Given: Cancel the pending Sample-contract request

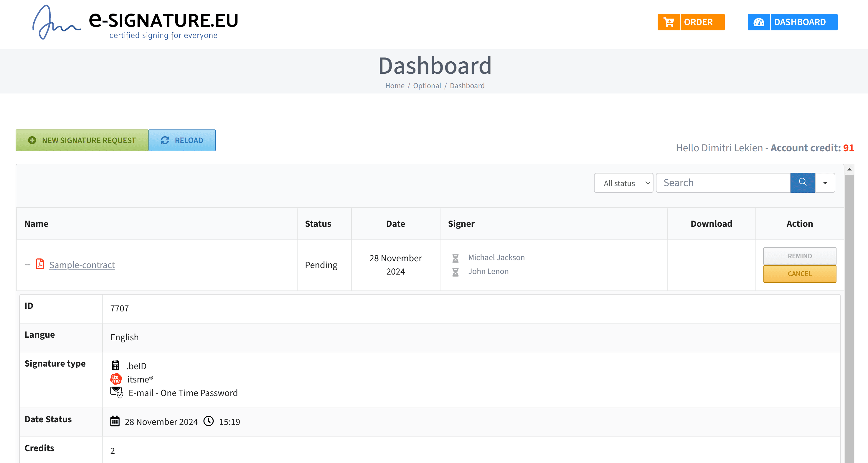Looking at the screenshot, I should click(x=799, y=274).
